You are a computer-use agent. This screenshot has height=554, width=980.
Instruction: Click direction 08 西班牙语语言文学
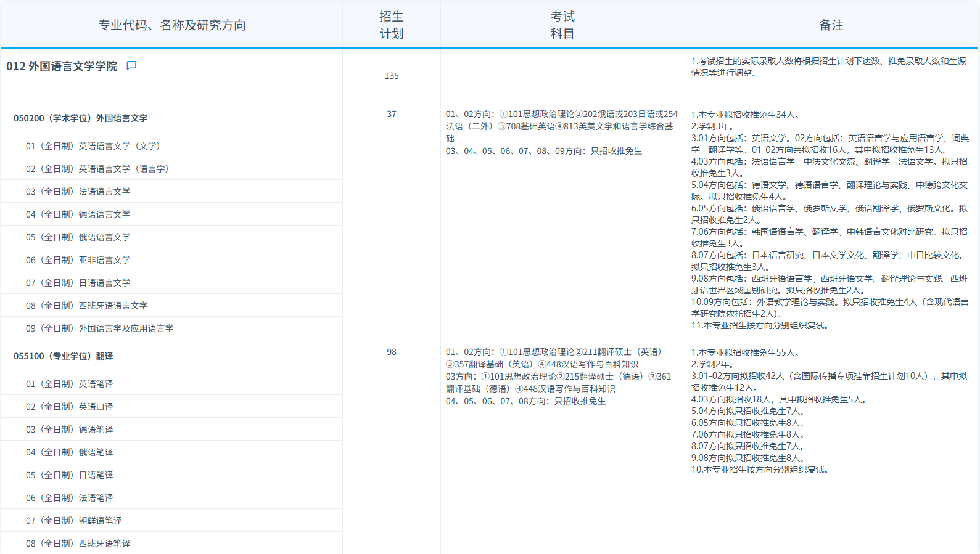[x=87, y=306]
